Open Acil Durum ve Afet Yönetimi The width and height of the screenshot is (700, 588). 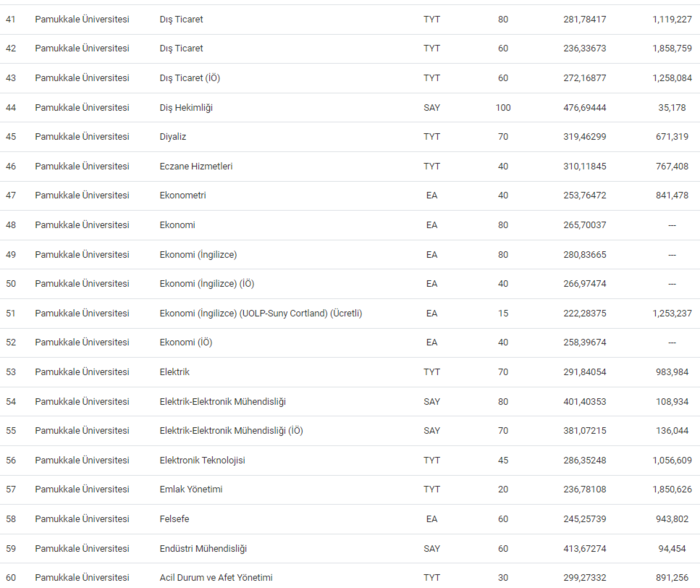[216, 577]
